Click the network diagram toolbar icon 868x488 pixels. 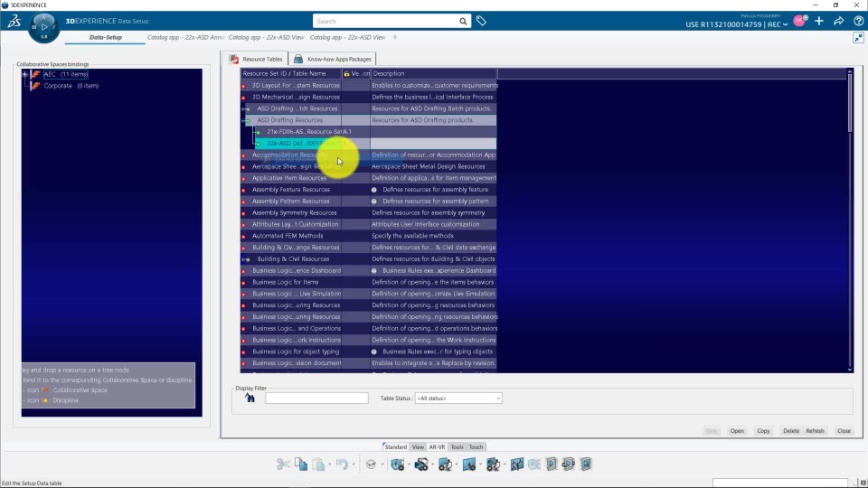[x=517, y=464]
